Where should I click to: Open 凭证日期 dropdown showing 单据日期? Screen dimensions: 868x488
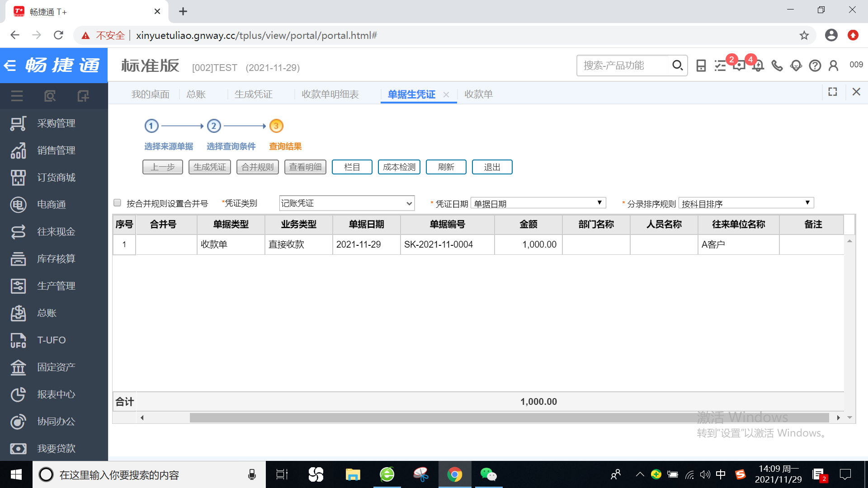click(x=538, y=203)
